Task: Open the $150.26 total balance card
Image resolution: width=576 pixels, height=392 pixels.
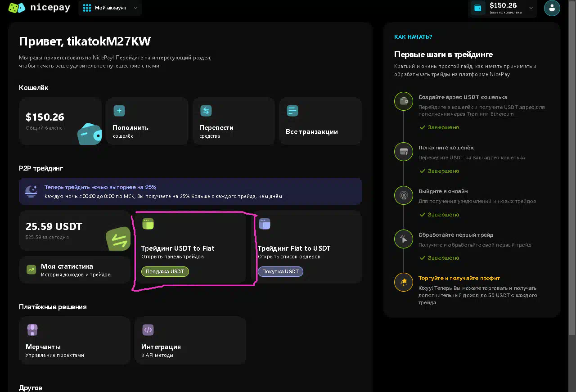Action: tap(60, 121)
